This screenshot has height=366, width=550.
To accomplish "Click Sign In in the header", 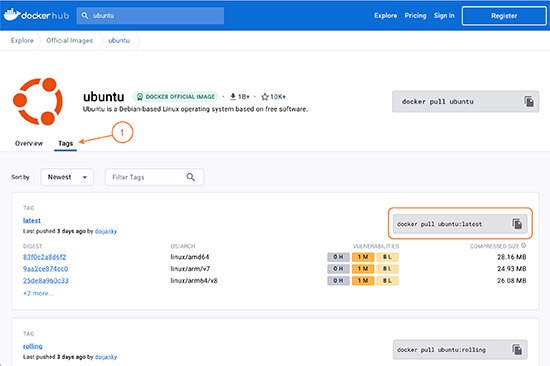I will (x=444, y=15).
